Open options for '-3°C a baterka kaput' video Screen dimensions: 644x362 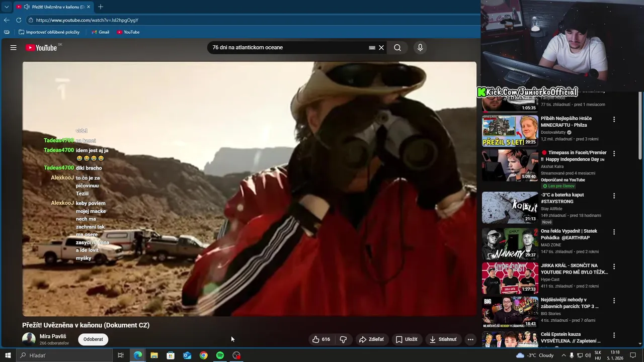coord(614,196)
